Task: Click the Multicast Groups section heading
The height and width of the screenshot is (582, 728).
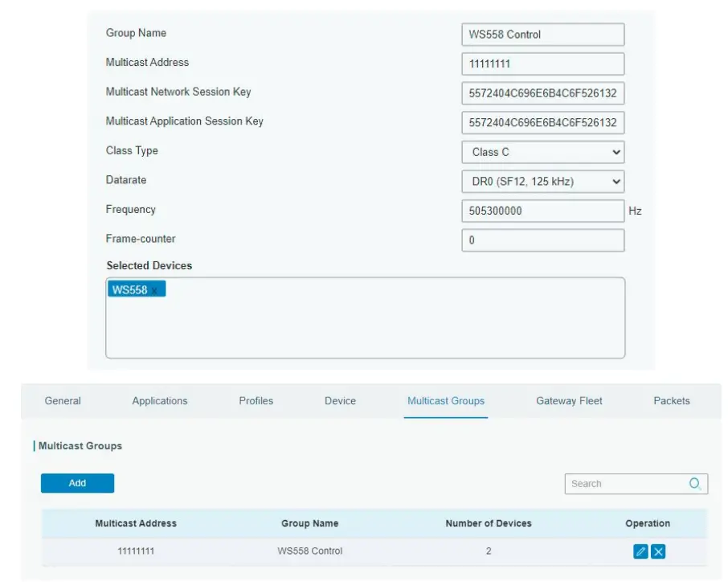Action: pos(80,446)
